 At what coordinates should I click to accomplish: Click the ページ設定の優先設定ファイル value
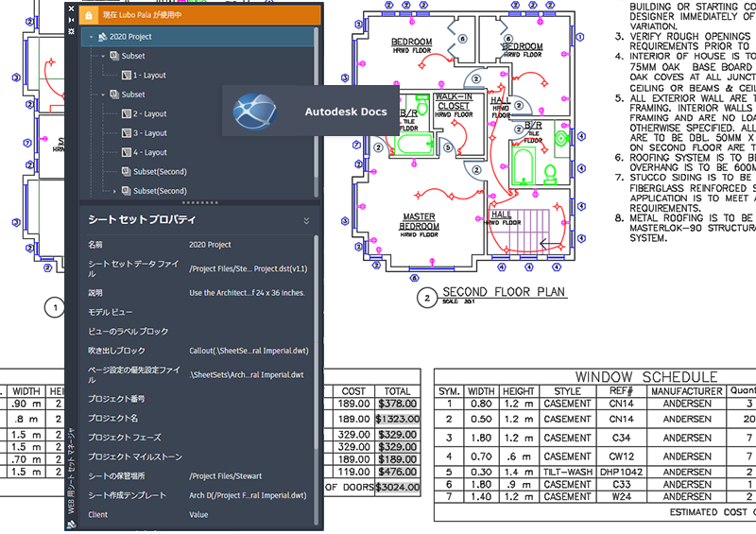click(x=247, y=375)
